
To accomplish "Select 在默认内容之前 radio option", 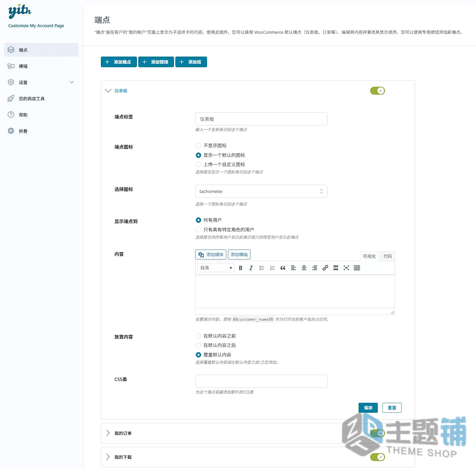I will pos(198,336).
